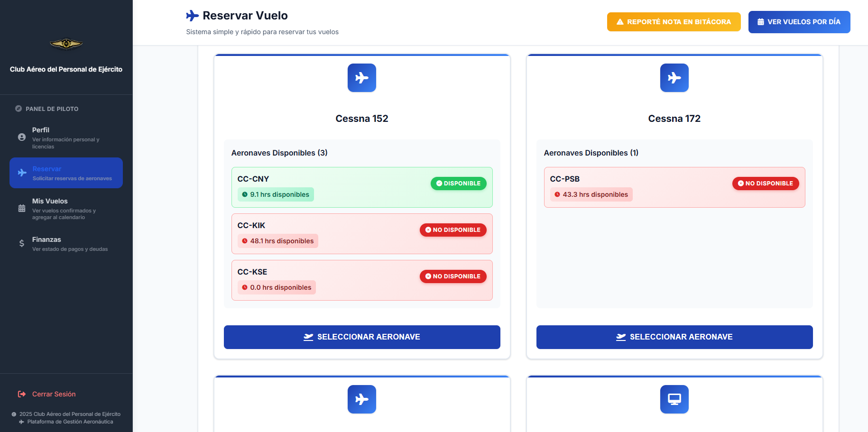Image resolution: width=868 pixels, height=432 pixels.
Task: Click the monitor simulator icon
Action: click(674, 399)
